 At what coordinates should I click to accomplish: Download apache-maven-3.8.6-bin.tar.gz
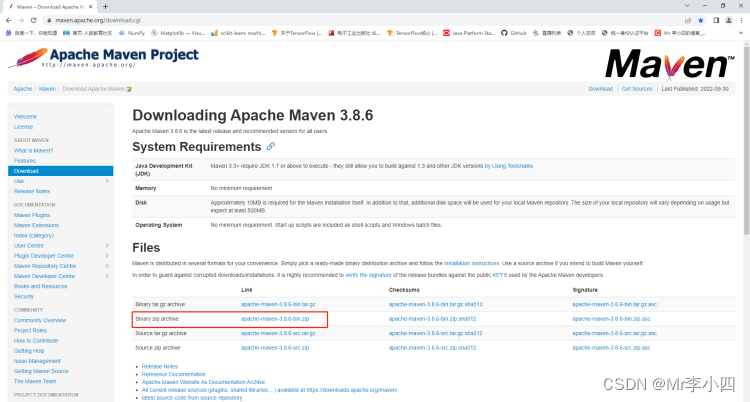[278, 304]
